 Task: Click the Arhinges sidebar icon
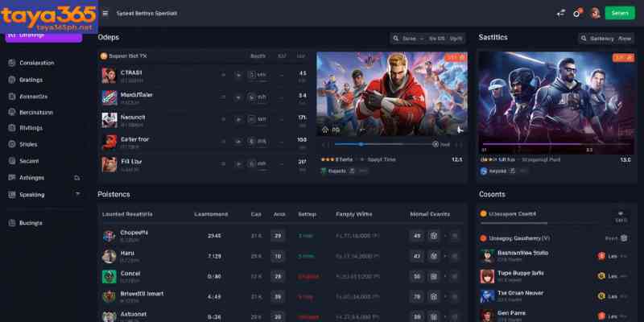tap(11, 177)
